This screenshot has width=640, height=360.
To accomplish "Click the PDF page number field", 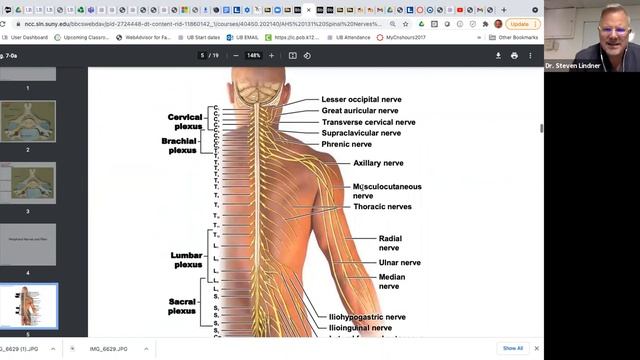I will point(202,56).
